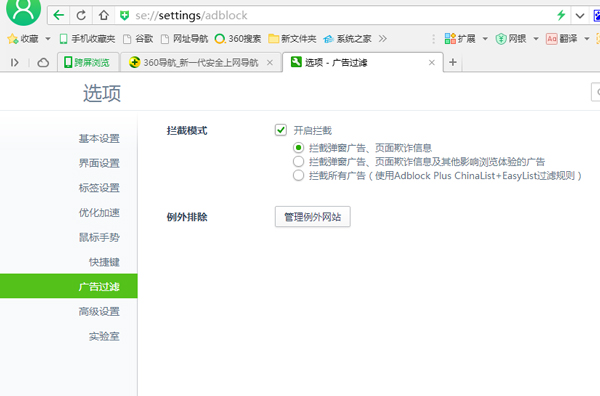The width and height of the screenshot is (600, 396).
Task: Click the options search box
Action: pyautogui.click(x=596, y=92)
